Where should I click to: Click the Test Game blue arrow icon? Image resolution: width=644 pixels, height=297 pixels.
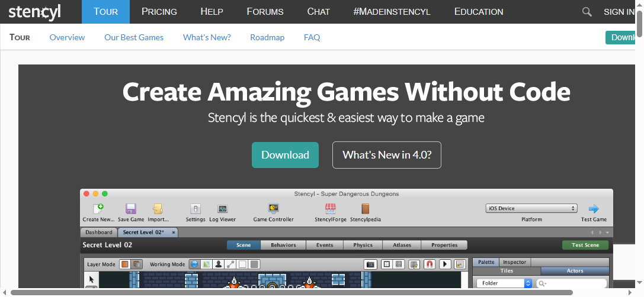click(x=593, y=209)
